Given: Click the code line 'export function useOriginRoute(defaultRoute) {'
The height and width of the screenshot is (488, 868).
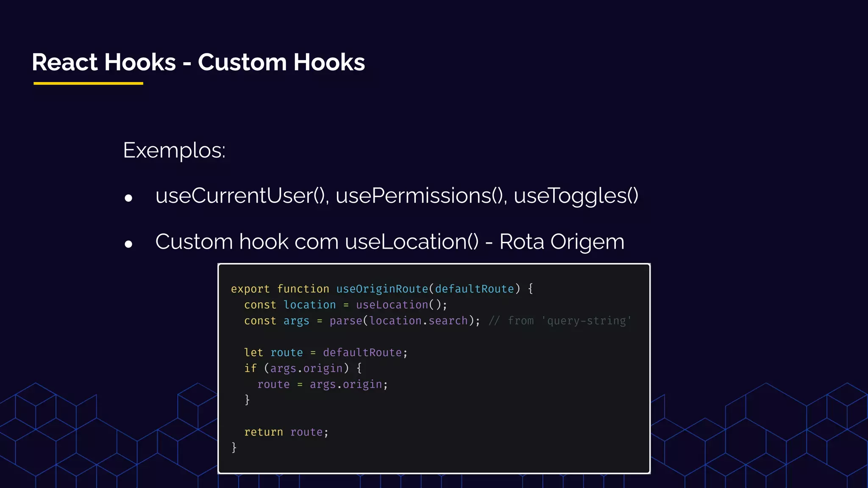Looking at the screenshot, I should coord(382,289).
